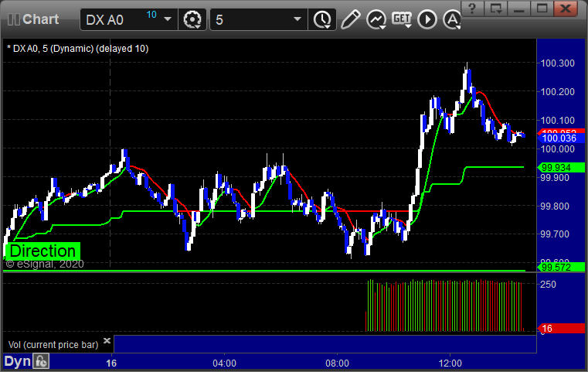Image resolution: width=588 pixels, height=372 pixels.
Task: Click the help question mark button
Action: 472,9
